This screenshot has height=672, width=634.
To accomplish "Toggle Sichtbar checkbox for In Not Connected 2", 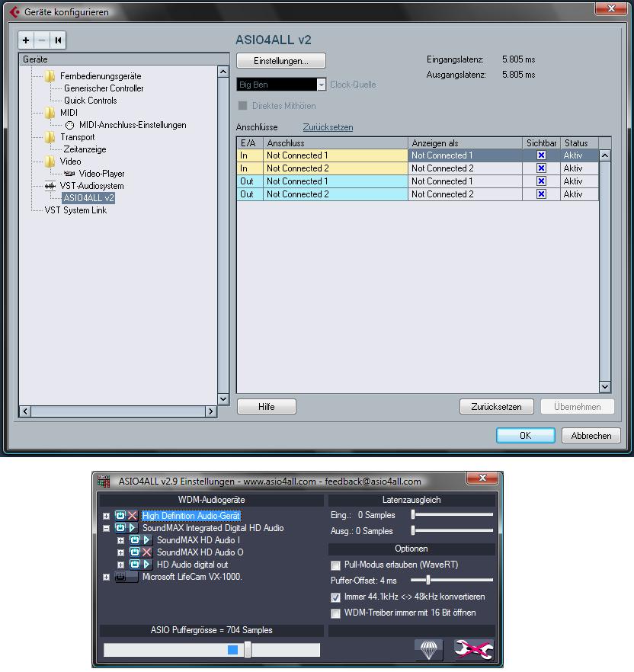I will [541, 168].
